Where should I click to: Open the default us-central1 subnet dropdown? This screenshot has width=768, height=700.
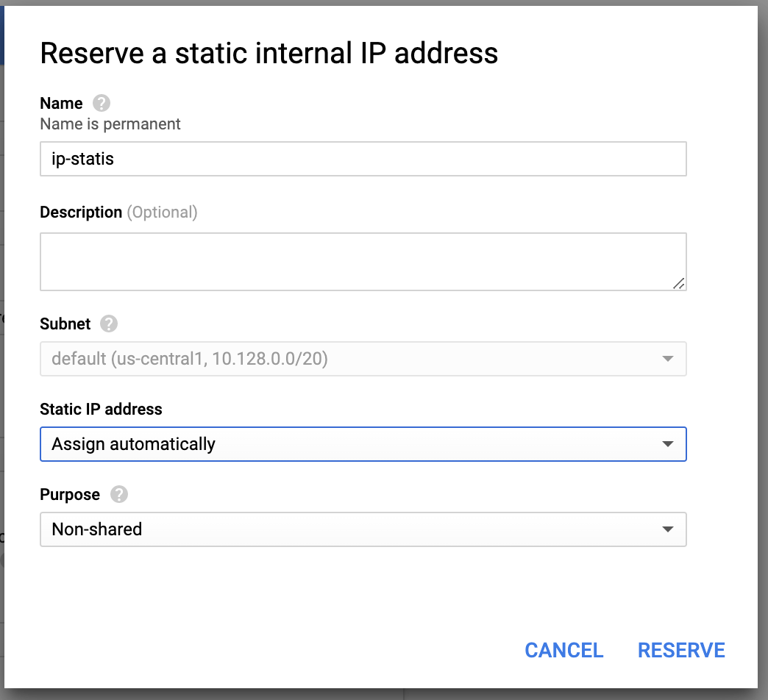click(363, 359)
